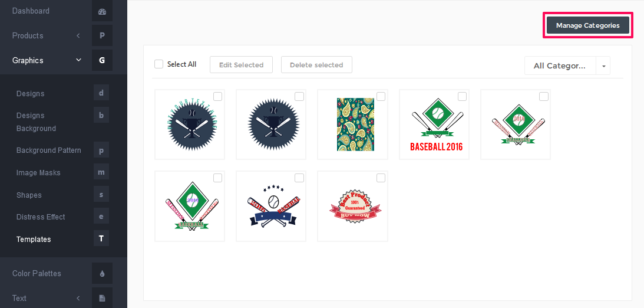Viewport: 644px width, 308px height.
Task: Click the Image Masks "m" icon
Action: [101, 172]
